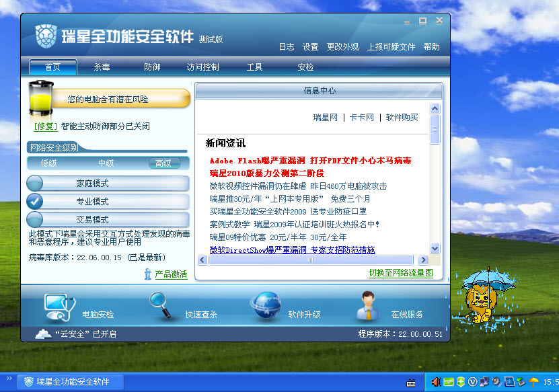The width and height of the screenshot is (559, 392).
Task: Open 案例式教学 瑞星2009年认证培训班 news
Action: (x=295, y=225)
